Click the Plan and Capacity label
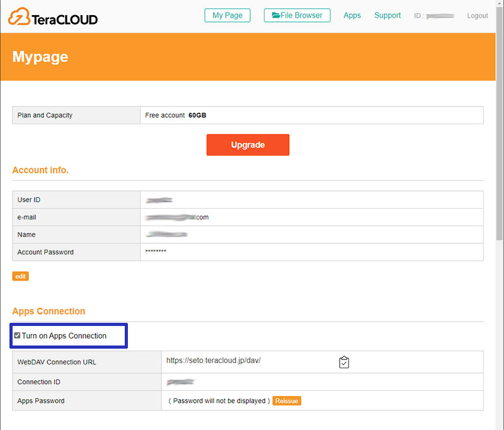 (x=45, y=115)
